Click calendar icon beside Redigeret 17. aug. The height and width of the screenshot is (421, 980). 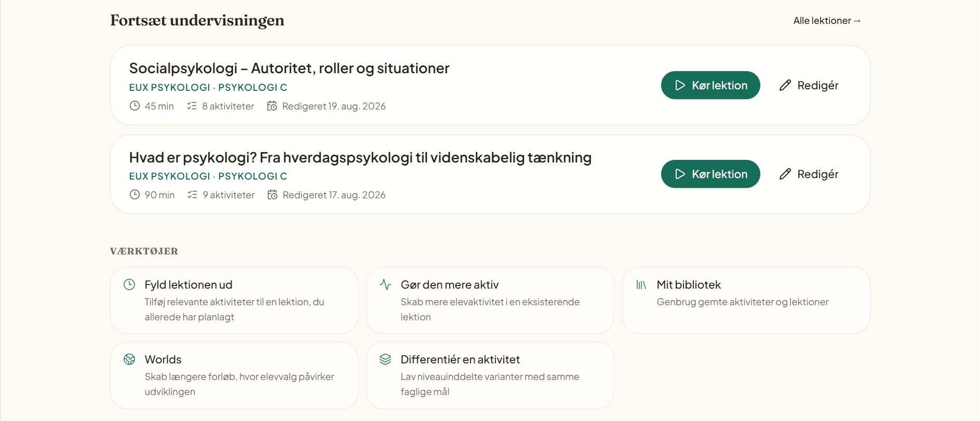pyautogui.click(x=273, y=195)
